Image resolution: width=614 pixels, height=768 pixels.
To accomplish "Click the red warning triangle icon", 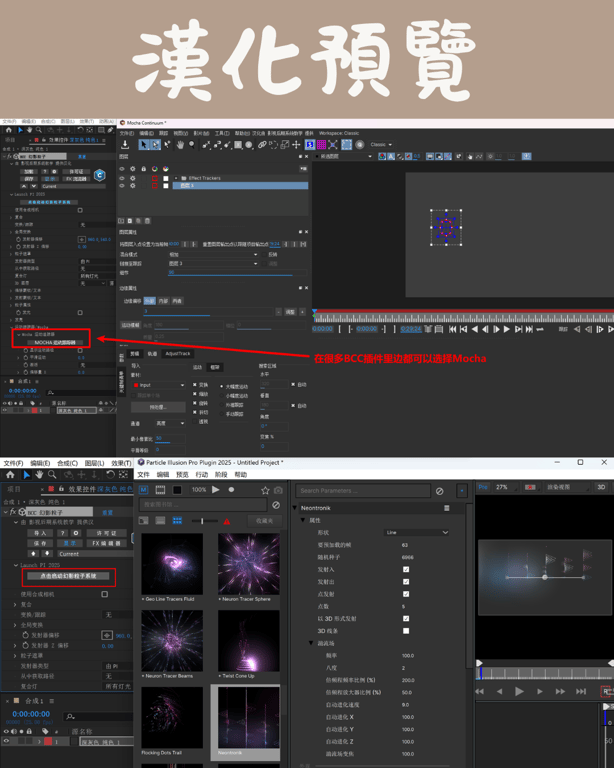I will pos(227,521).
